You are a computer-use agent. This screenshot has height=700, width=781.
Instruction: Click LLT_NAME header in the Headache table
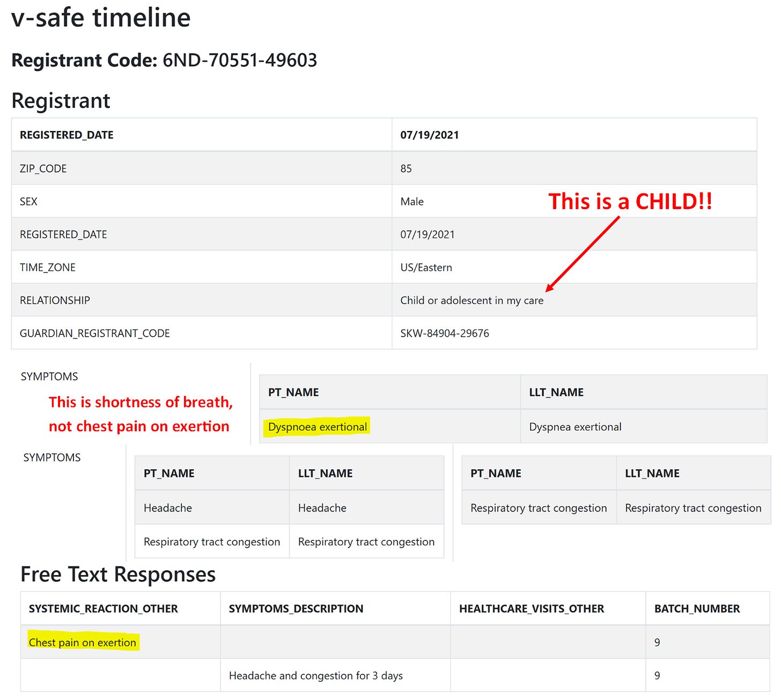366,473
